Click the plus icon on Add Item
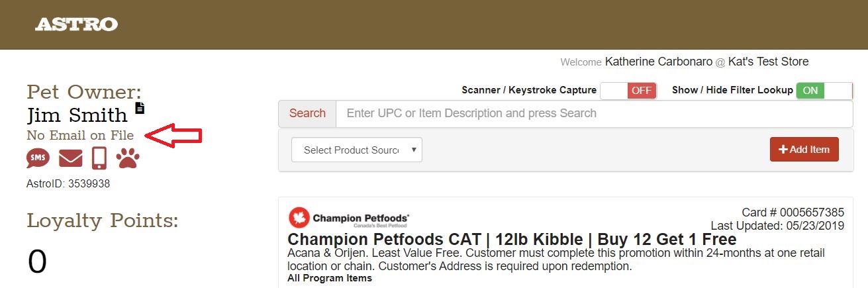Screen dimensions: 868x288 (783, 150)
